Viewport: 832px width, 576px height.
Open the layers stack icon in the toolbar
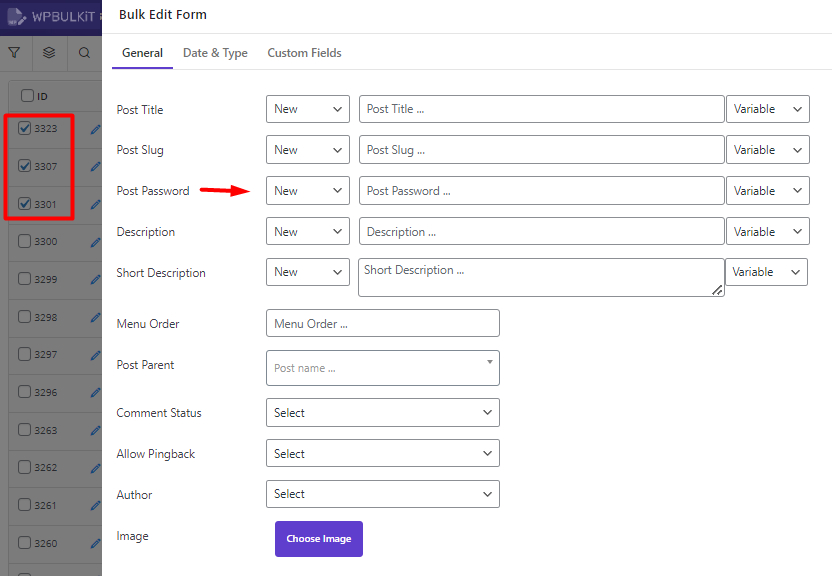click(x=49, y=52)
